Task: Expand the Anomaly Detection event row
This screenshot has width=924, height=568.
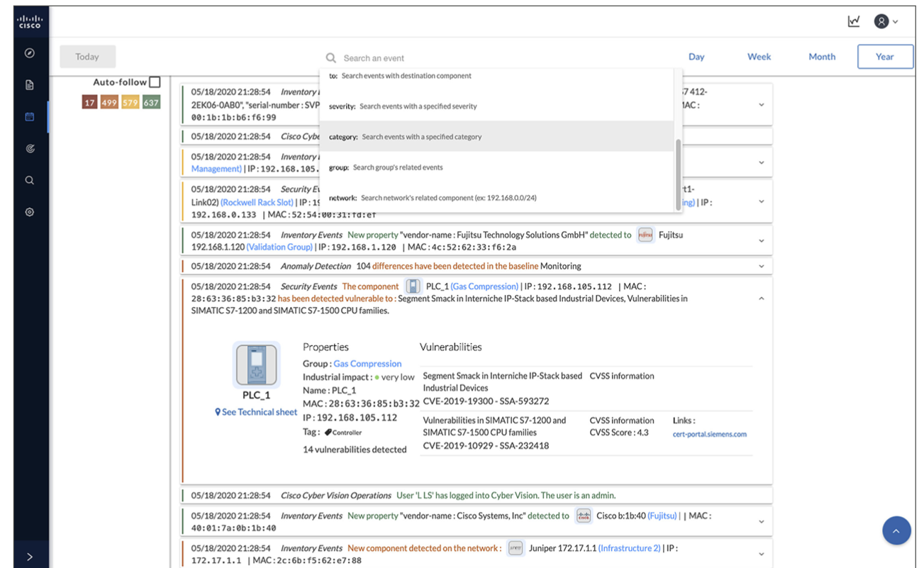Action: click(x=761, y=267)
